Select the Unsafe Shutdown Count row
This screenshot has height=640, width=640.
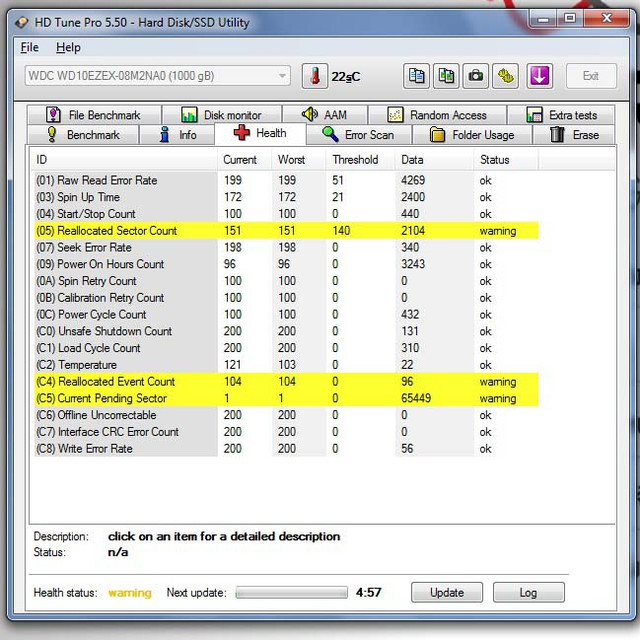(x=286, y=331)
